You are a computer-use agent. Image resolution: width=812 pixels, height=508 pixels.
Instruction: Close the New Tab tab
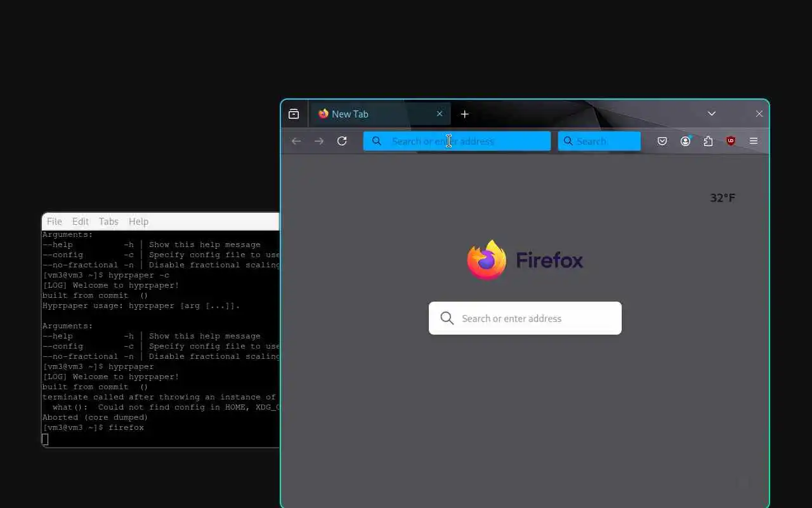440,114
